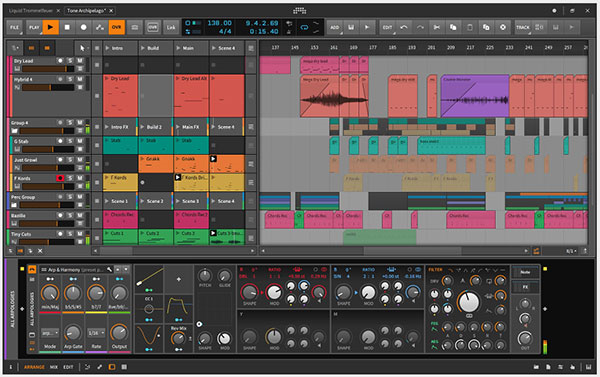
Task: Mute the Tiny Cuts track
Action: 80,233
